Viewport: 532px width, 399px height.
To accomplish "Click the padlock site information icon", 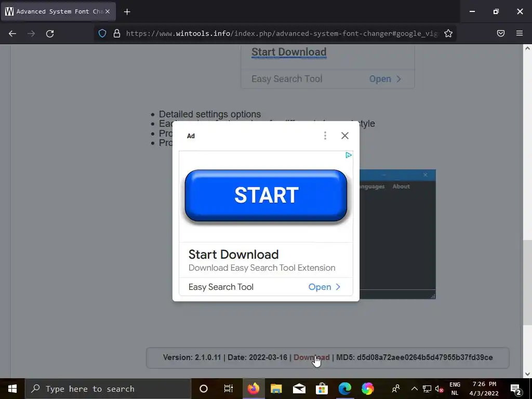I will pos(117,33).
